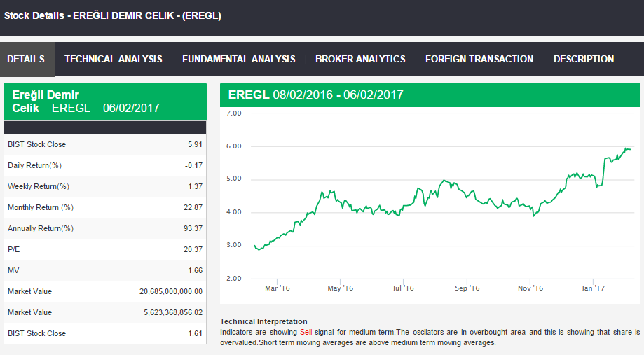Click the Weekly Return value 1.37

pos(195,186)
